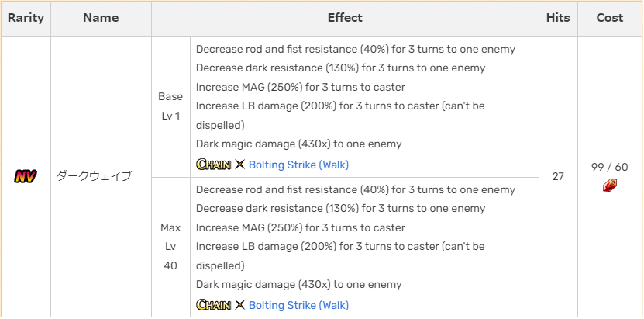The width and height of the screenshot is (644, 319).
Task: Click the red crystal cost icon
Action: tap(610, 185)
